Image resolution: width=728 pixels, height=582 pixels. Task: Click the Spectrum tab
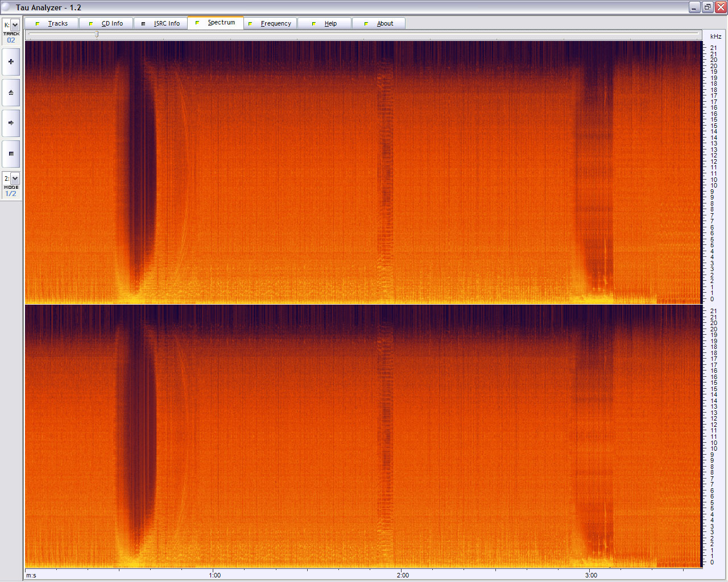point(216,23)
